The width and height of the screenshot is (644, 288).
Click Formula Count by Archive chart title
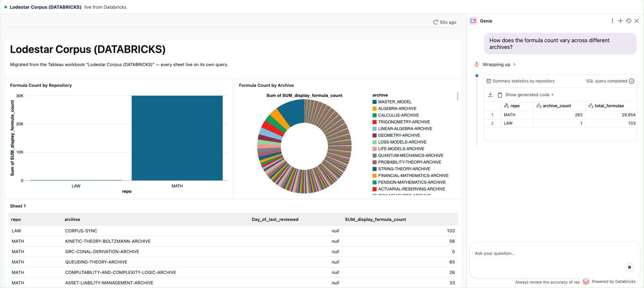tap(266, 85)
